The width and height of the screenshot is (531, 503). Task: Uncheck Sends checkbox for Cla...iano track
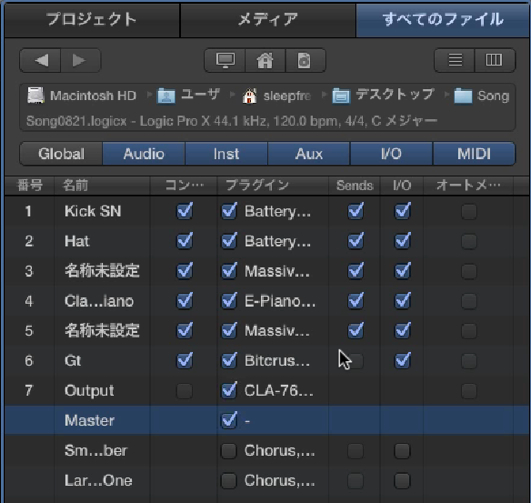point(356,301)
